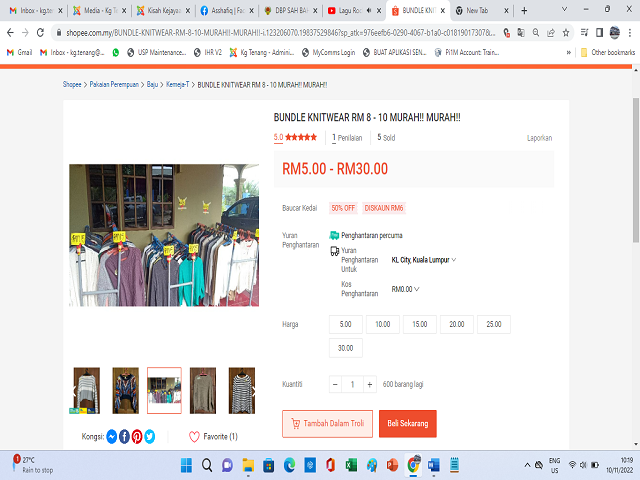Expand KL City, Kuala Lumpur delivery location

click(x=423, y=260)
